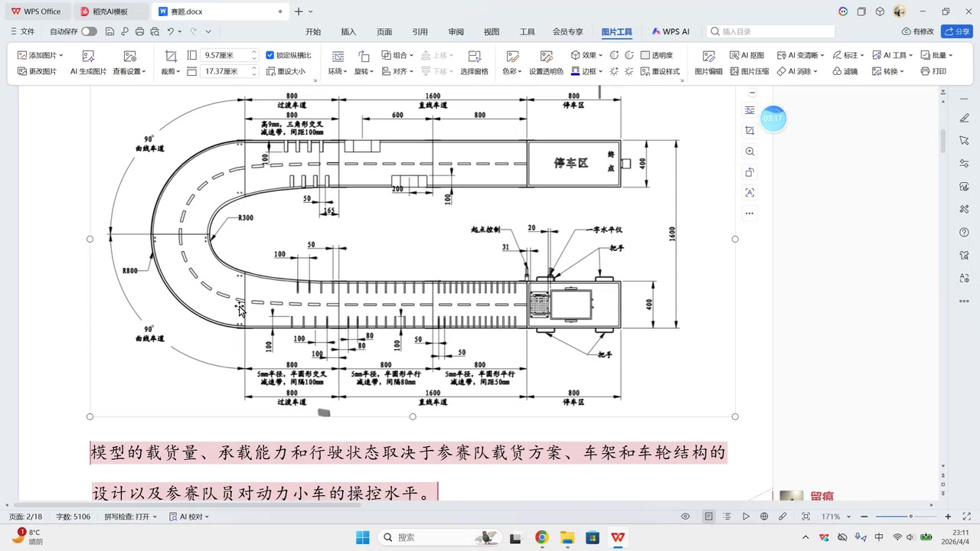The width and height of the screenshot is (980, 551).
Task: Launch AI 抠图 cutout tool
Action: click(746, 55)
